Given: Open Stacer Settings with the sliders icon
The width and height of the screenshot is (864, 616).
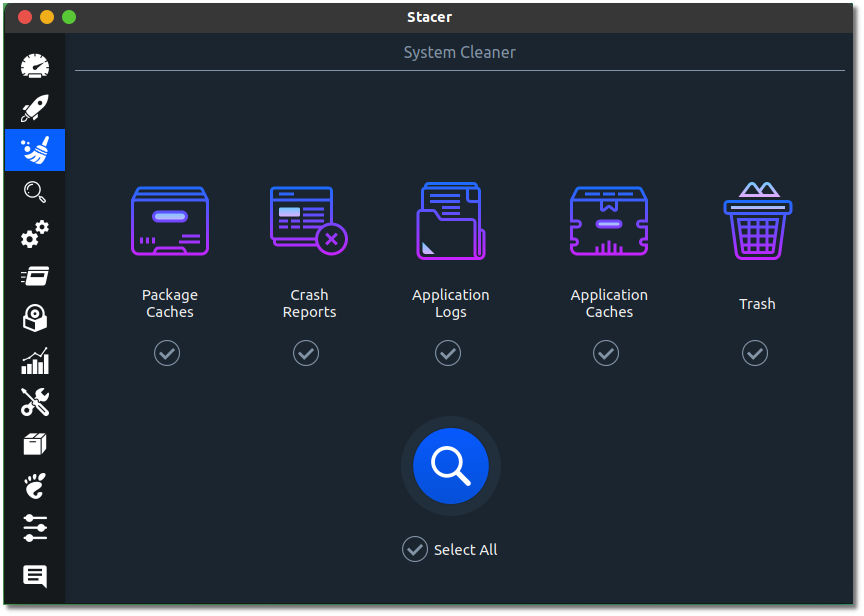Looking at the screenshot, I should (x=34, y=528).
